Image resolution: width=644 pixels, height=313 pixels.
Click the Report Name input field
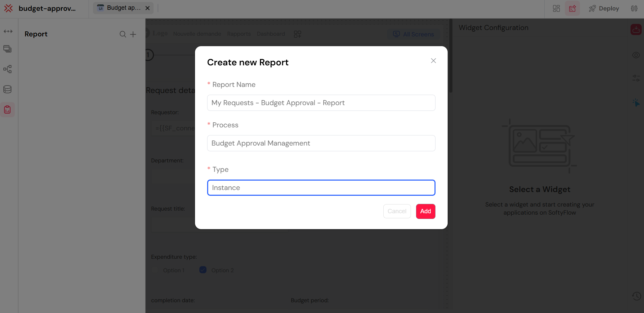(321, 103)
